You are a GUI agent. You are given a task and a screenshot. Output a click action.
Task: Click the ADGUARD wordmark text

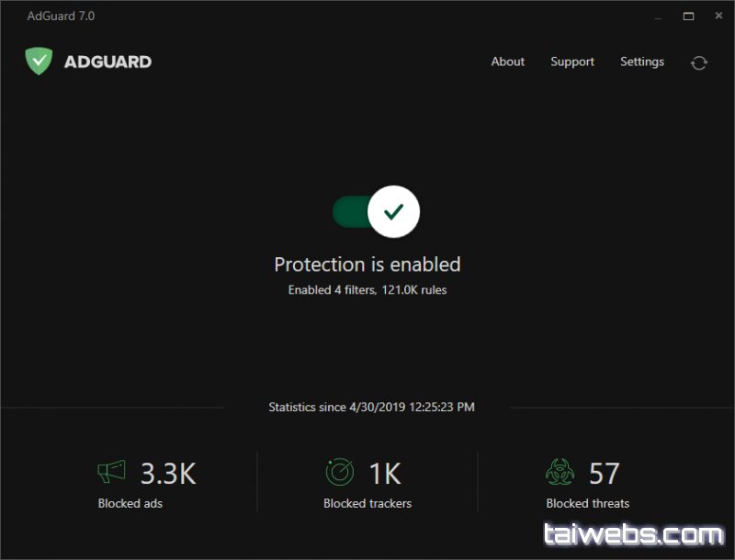coord(107,62)
